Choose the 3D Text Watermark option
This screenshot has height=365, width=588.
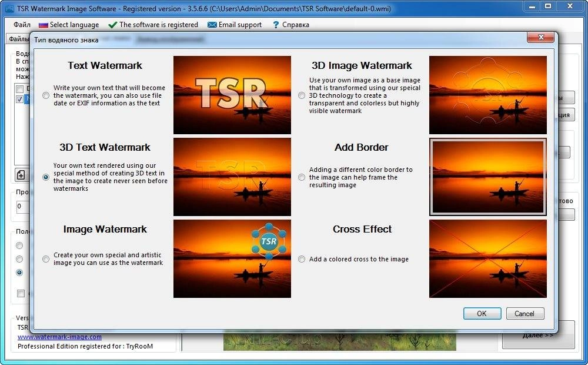click(46, 177)
